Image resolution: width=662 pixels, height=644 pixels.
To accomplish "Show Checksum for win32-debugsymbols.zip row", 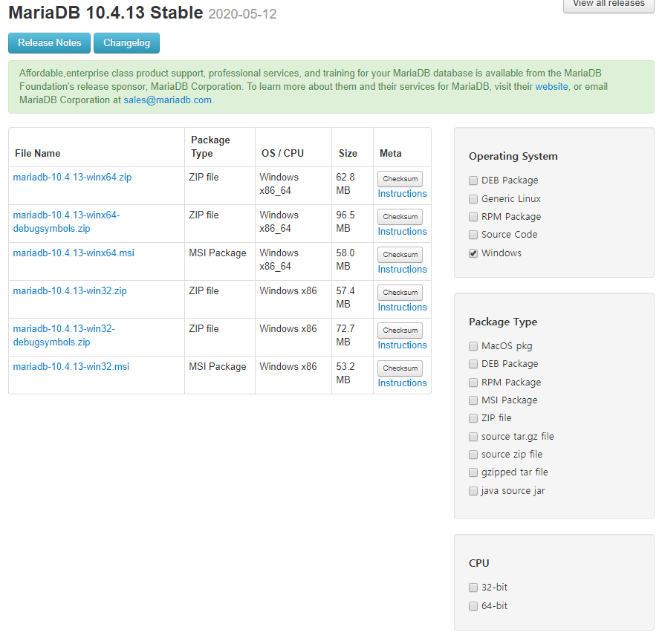I will pyautogui.click(x=400, y=331).
